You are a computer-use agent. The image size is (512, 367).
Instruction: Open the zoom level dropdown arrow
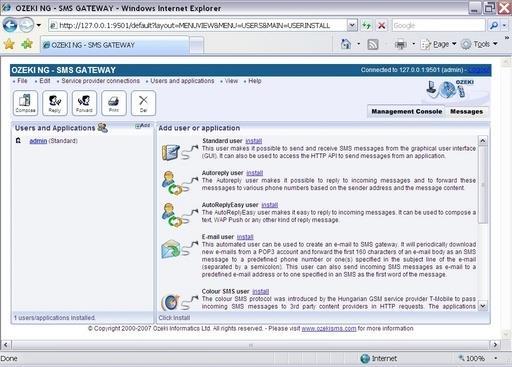496,359
